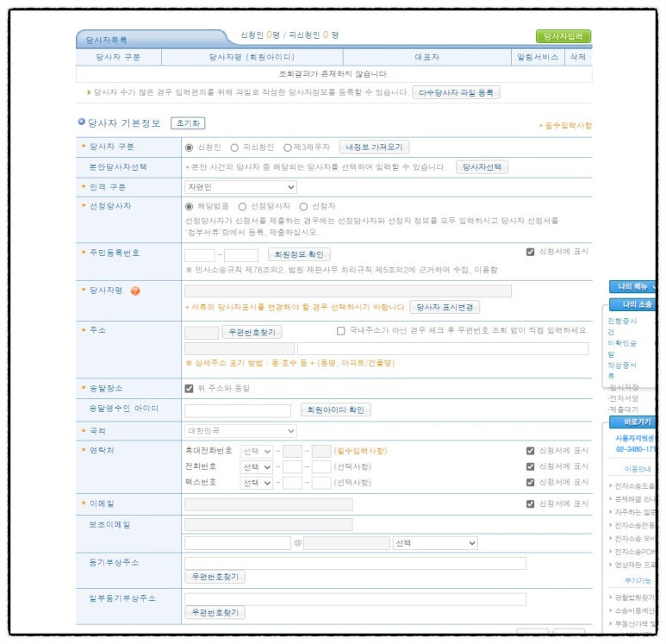Click the 대표자 column header
The width and height of the screenshot is (666, 644).
pyautogui.click(x=426, y=58)
